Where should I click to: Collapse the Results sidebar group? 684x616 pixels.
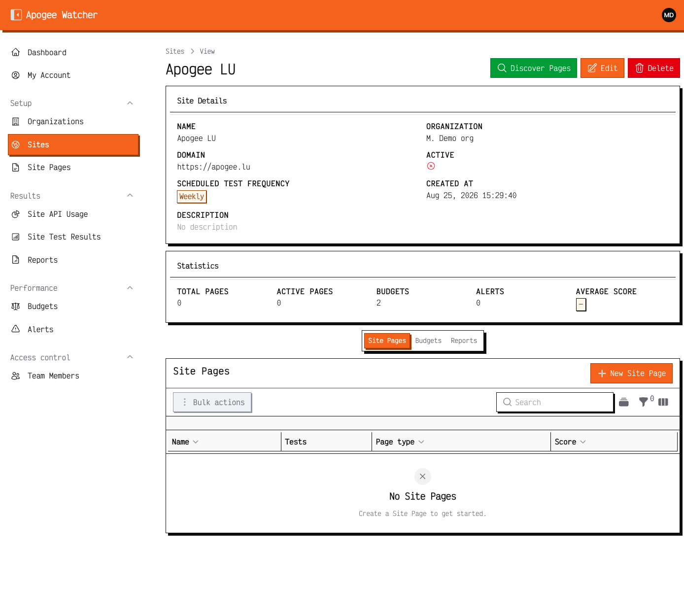pyautogui.click(x=130, y=196)
